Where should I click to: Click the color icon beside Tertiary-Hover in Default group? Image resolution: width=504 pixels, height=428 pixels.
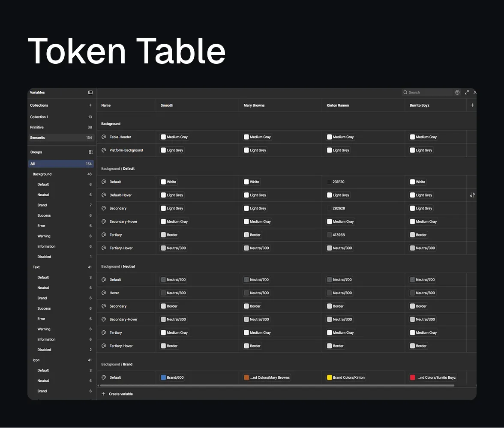point(104,248)
